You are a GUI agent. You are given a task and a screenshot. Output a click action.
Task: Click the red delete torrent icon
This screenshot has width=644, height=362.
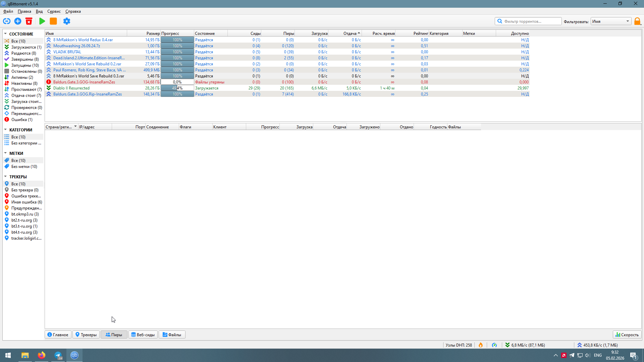coord(29,21)
